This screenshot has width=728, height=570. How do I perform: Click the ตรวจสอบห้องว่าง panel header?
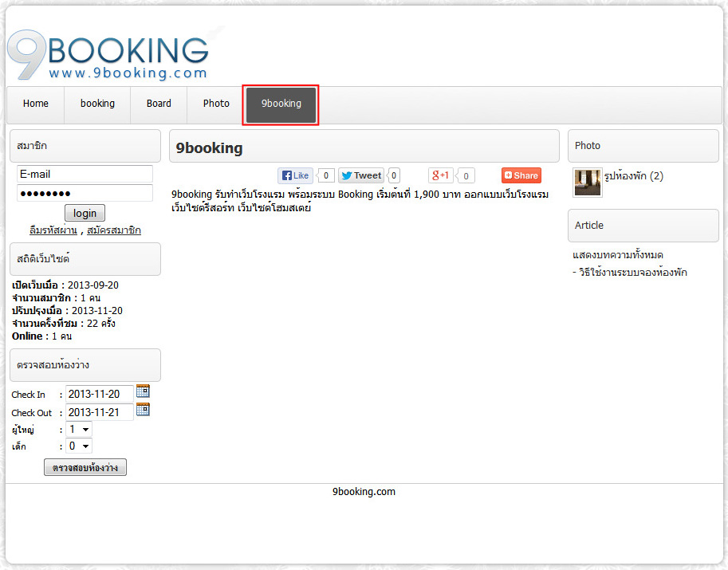click(85, 365)
